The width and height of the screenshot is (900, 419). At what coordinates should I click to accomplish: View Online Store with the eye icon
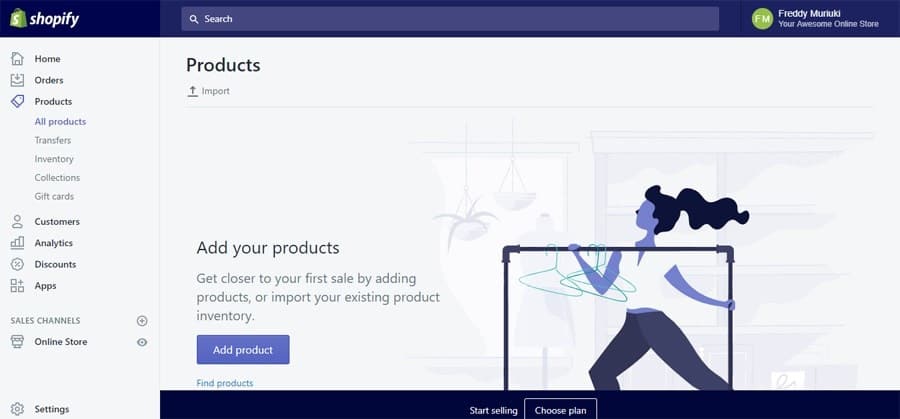pos(142,342)
